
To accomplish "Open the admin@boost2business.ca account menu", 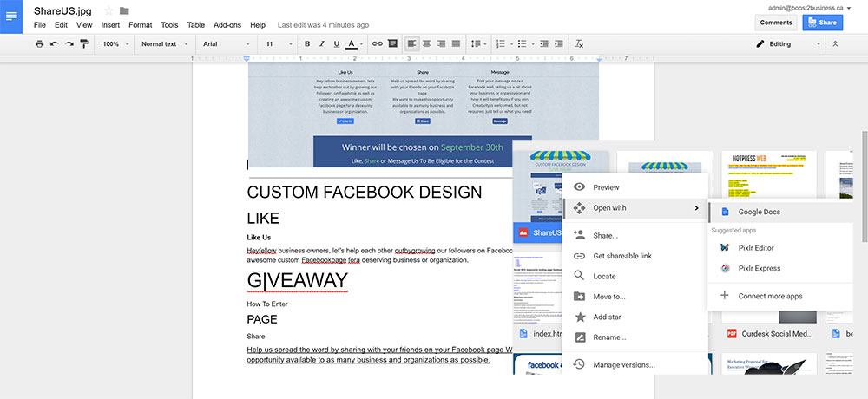I will pos(809,8).
